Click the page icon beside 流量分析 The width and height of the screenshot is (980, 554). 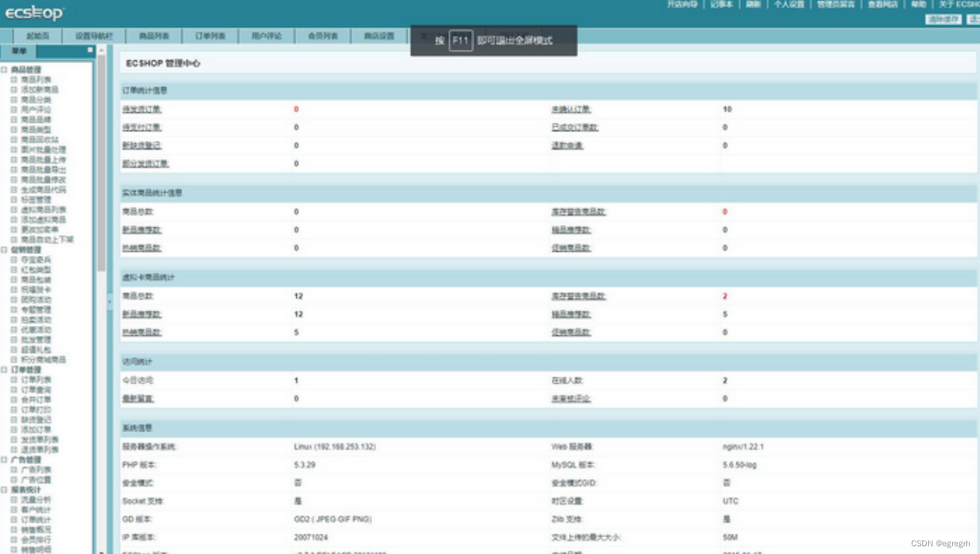(14, 500)
